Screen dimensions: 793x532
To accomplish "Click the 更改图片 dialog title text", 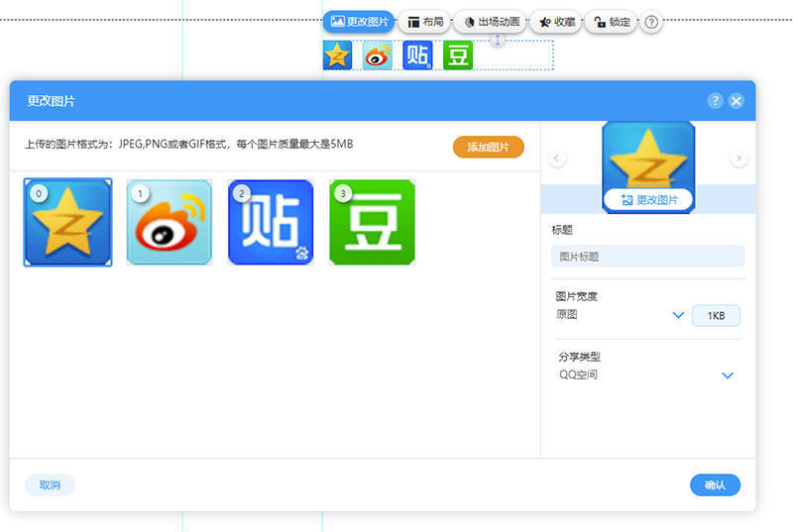I will (x=52, y=101).
